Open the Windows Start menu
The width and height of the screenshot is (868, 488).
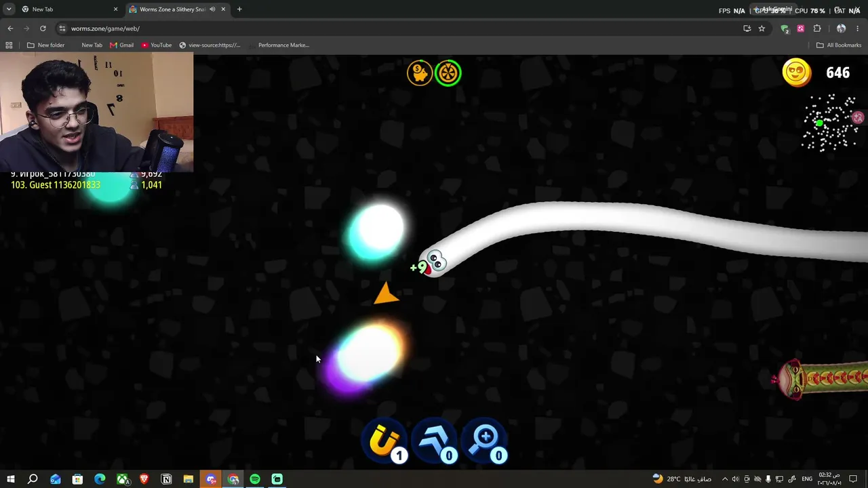tap(11, 479)
